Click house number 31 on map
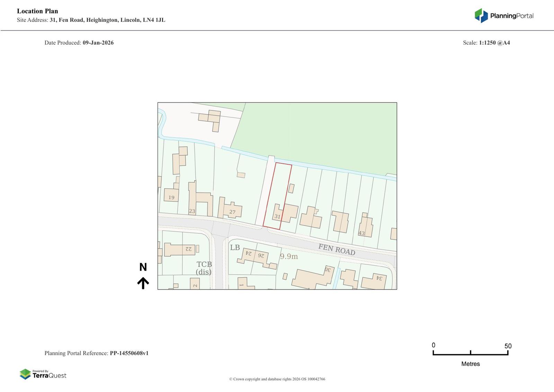This screenshot has height=392, width=554. pyautogui.click(x=277, y=216)
